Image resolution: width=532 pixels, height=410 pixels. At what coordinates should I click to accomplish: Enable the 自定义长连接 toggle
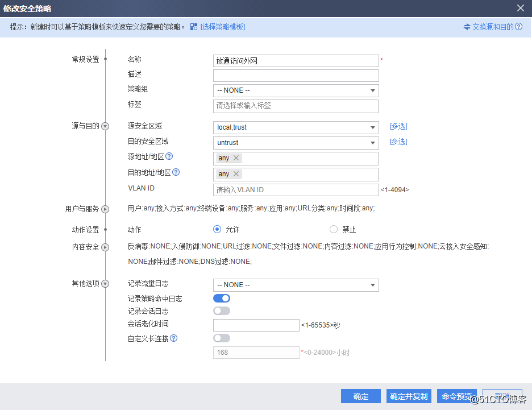[222, 338]
